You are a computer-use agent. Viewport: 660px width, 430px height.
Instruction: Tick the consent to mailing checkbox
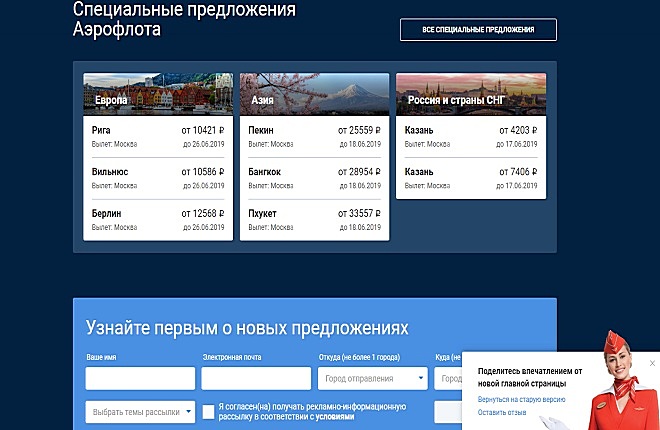point(208,412)
